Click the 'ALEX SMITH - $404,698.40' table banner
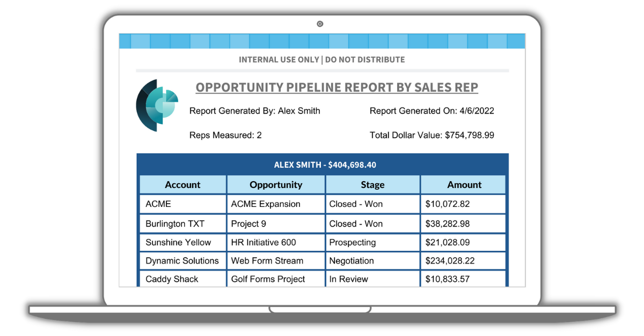Image resolution: width=644 pixels, height=336 pixels. [323, 165]
